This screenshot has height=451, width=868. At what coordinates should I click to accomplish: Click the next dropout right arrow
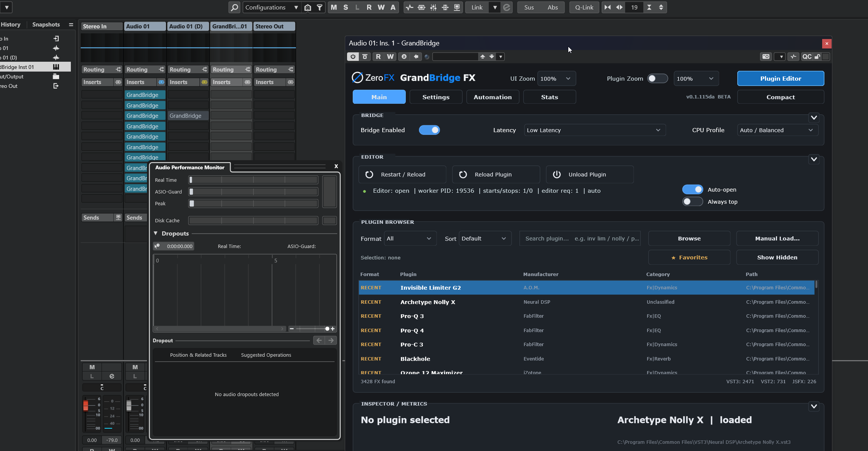coord(331,340)
